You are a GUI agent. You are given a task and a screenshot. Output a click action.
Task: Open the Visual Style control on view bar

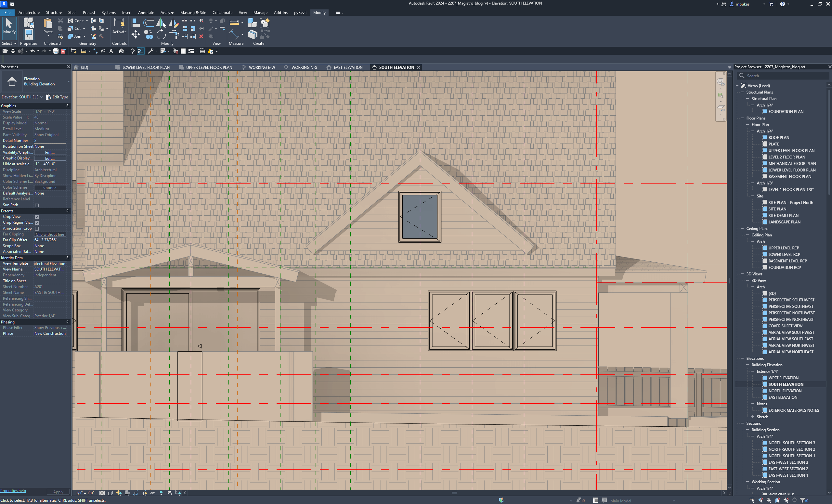110,493
